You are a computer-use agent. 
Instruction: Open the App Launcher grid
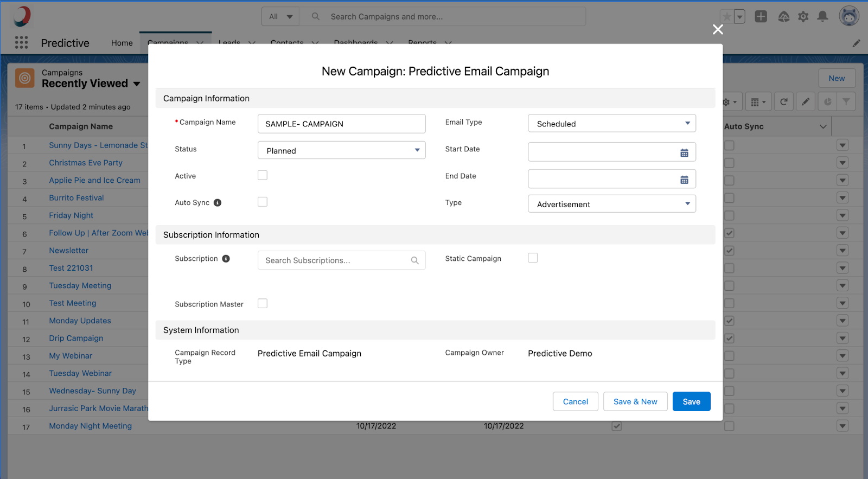22,43
